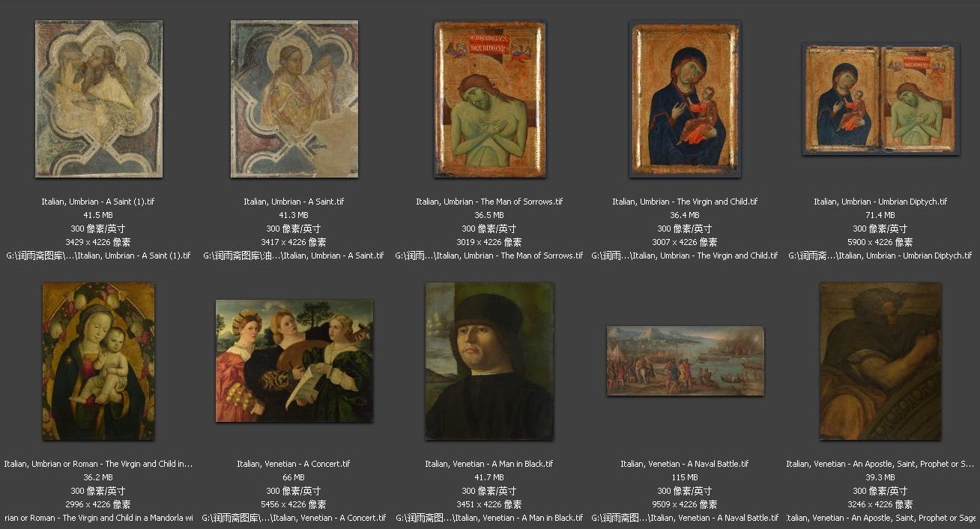Select Virgin and Child in Mandorla thumbnail
The height and width of the screenshot is (529, 980).
click(x=99, y=361)
